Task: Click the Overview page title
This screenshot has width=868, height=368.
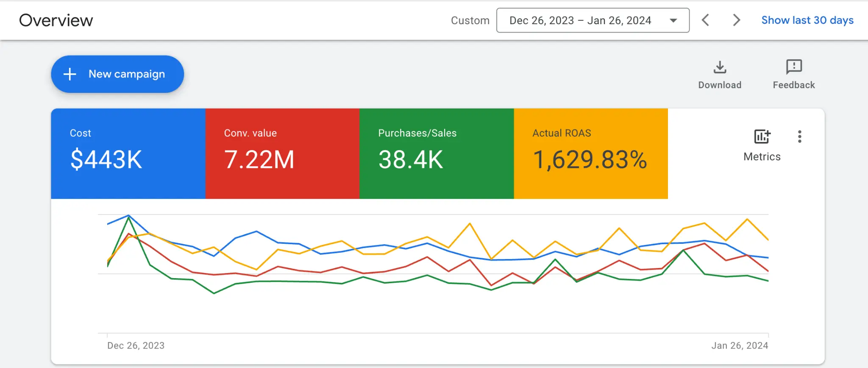Action: [x=56, y=20]
